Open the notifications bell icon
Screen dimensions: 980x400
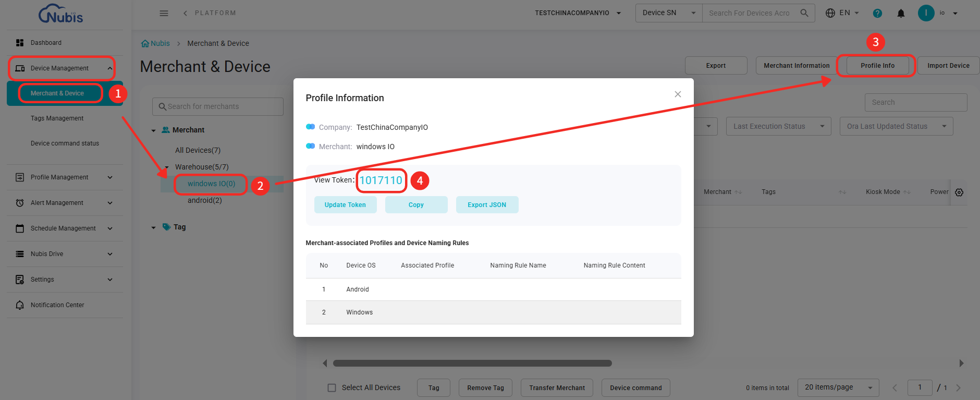[901, 14]
